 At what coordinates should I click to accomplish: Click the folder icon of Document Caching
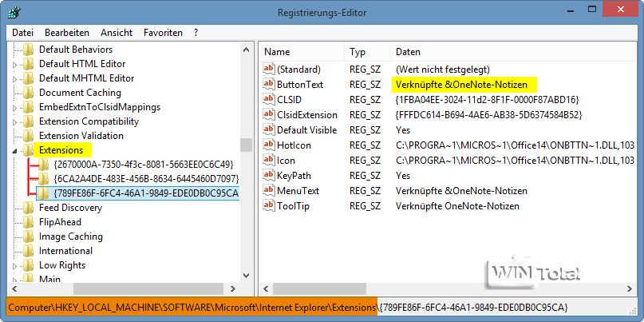(x=29, y=93)
